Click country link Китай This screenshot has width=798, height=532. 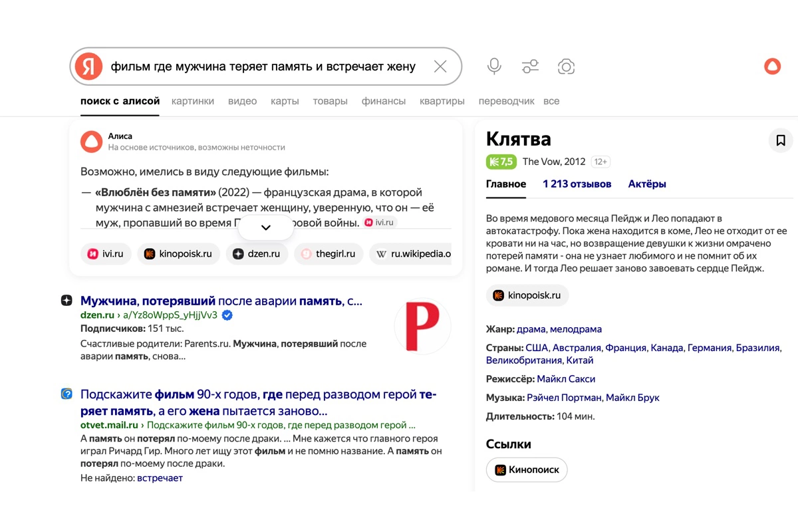[580, 360]
